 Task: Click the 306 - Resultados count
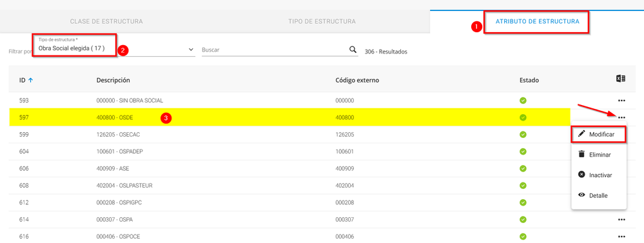click(x=385, y=52)
